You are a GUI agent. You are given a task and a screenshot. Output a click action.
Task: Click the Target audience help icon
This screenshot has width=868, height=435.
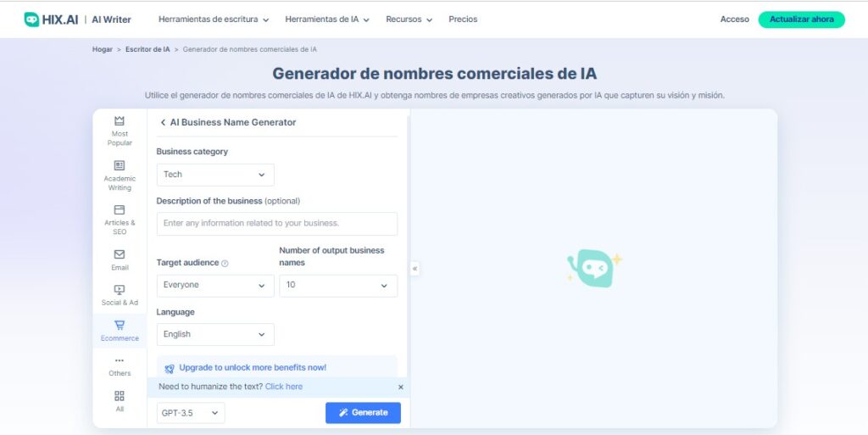225,264
